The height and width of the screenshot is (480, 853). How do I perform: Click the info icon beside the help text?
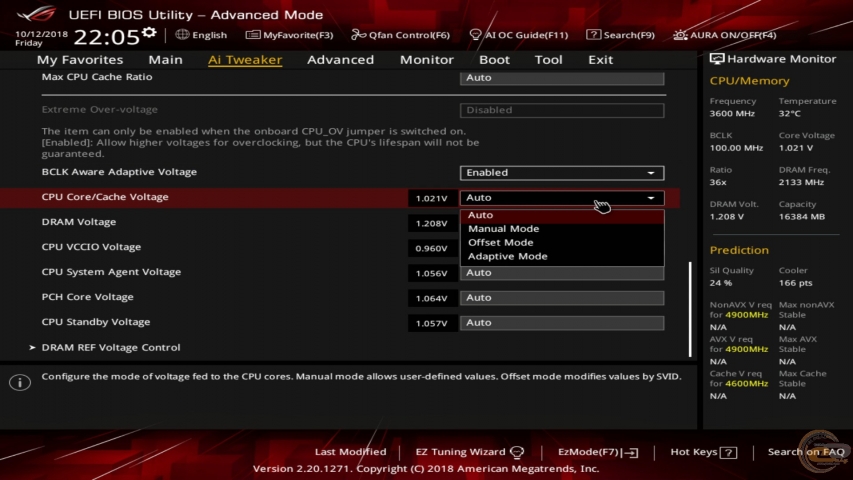click(x=20, y=382)
